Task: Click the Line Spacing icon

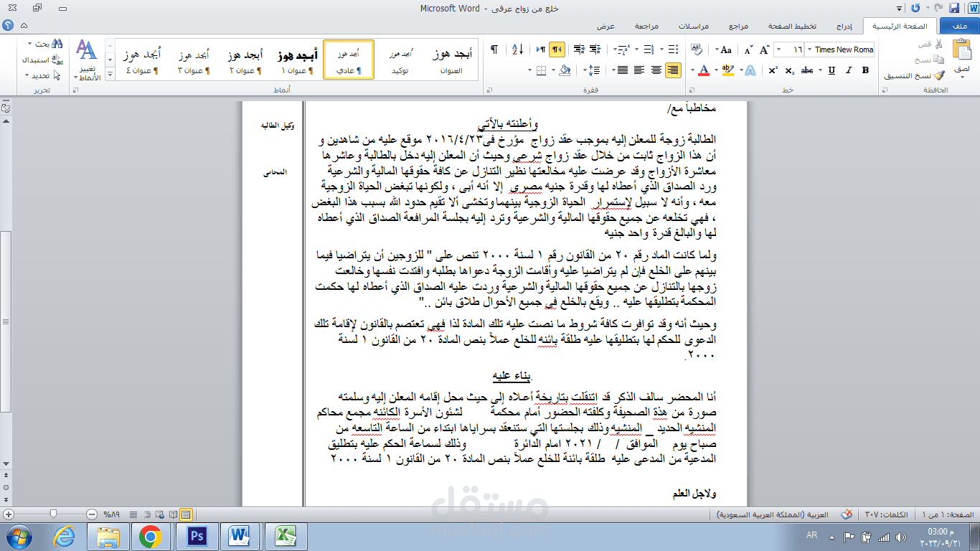Action: (593, 70)
